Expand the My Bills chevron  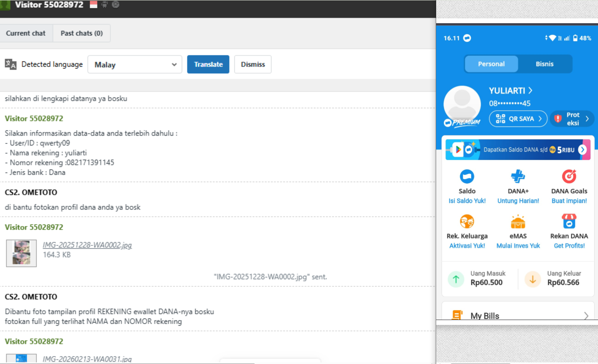pos(586,316)
